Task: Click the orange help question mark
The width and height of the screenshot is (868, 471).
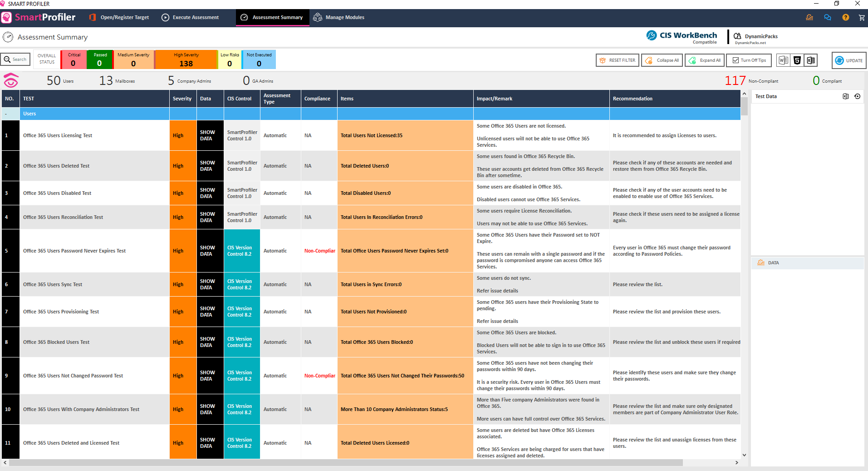Action: coord(845,18)
